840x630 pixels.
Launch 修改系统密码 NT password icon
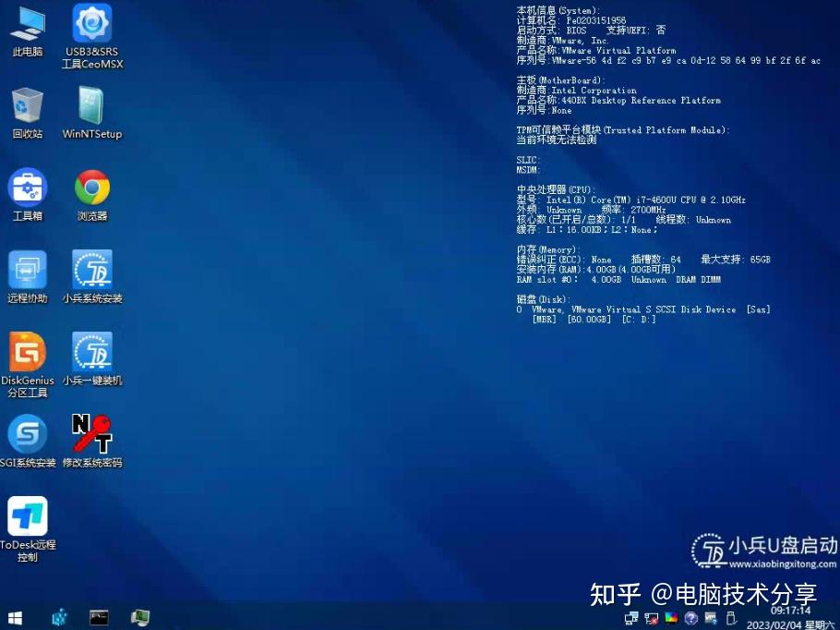[x=92, y=442]
